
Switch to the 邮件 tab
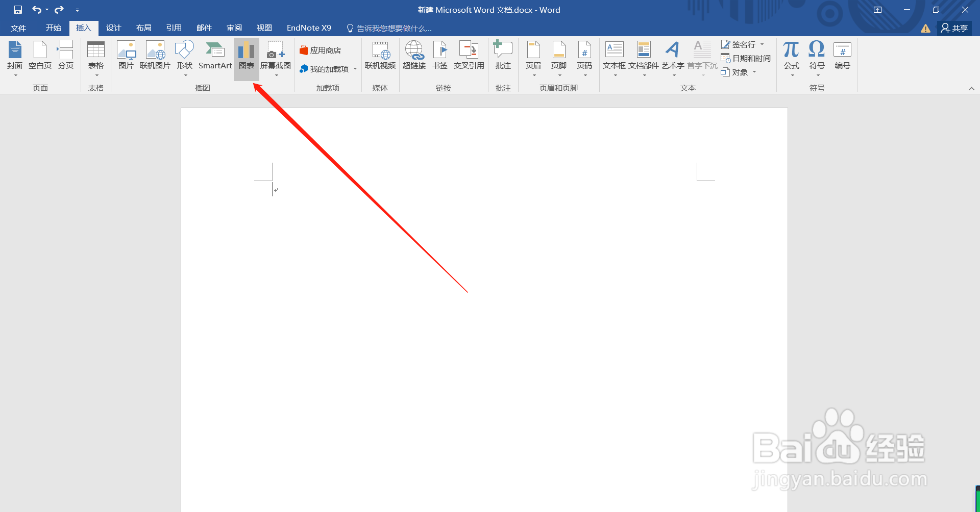point(204,28)
